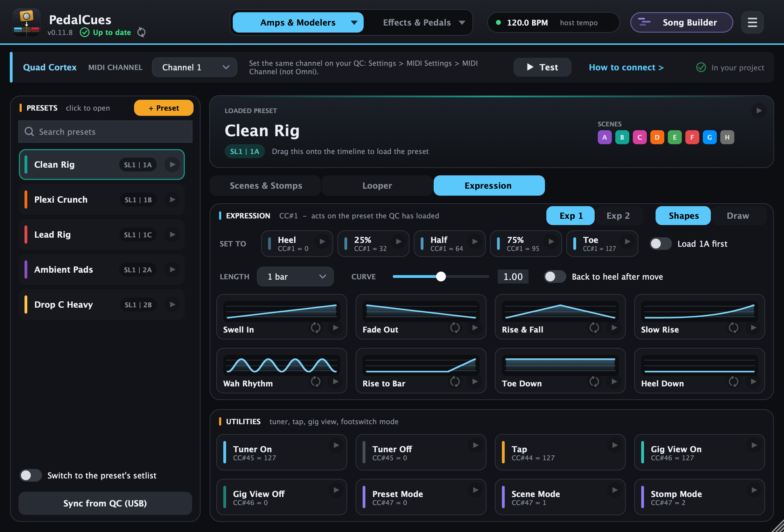Image resolution: width=784 pixels, height=532 pixels.
Task: Play the Rise to Bar shape
Action: coord(475,382)
